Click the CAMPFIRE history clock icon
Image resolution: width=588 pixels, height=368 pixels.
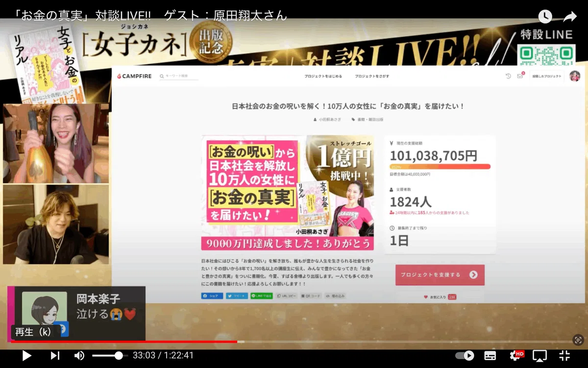click(x=508, y=76)
